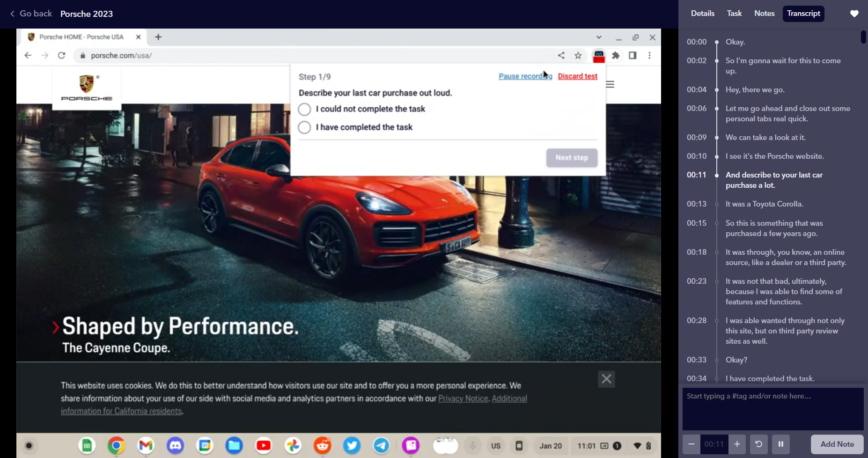The height and width of the screenshot is (458, 868).
Task: Open the Porsche hamburger menu
Action: [610, 84]
